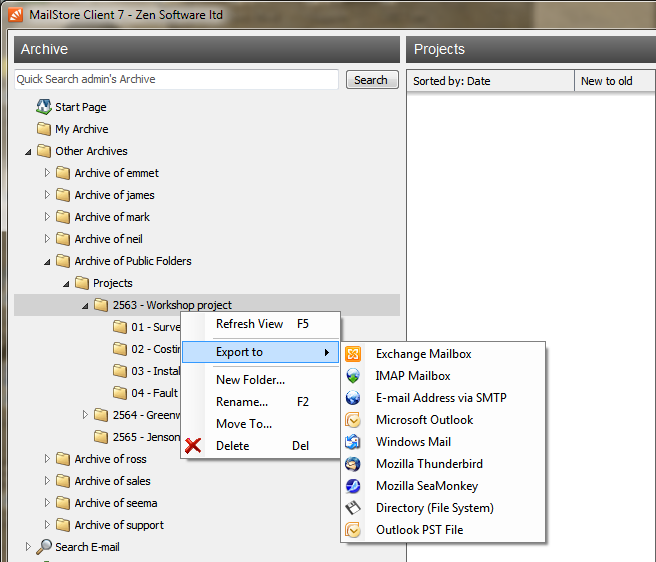Viewport: 656px width, 562px height.
Task: Click the Directory (File System) disk icon
Action: (353, 508)
